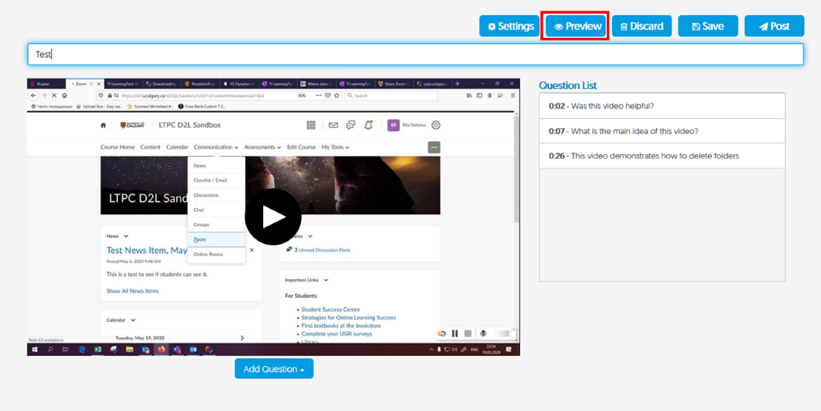821x411 pixels.
Task: Play the video with the center play button
Action: point(273,217)
